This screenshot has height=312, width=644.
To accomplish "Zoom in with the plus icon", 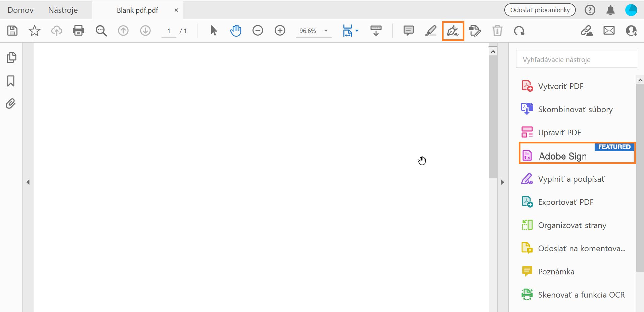I will click(280, 31).
